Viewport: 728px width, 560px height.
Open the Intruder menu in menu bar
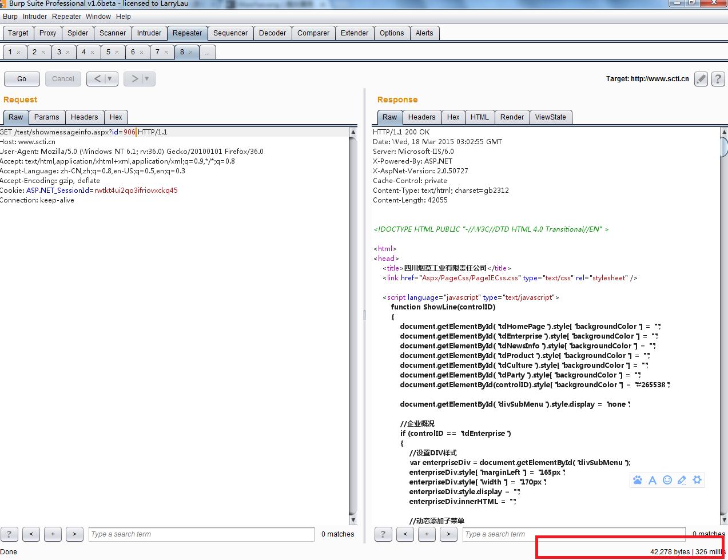click(35, 17)
